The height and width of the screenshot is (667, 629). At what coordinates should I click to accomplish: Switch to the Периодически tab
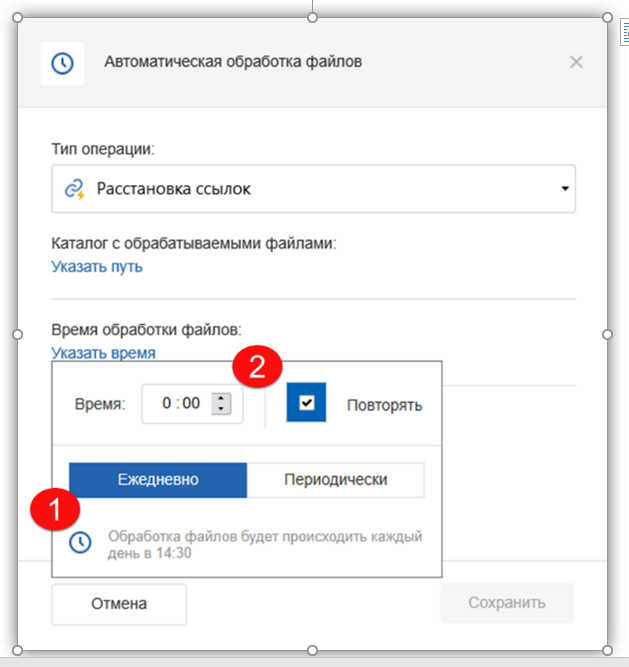click(x=335, y=480)
